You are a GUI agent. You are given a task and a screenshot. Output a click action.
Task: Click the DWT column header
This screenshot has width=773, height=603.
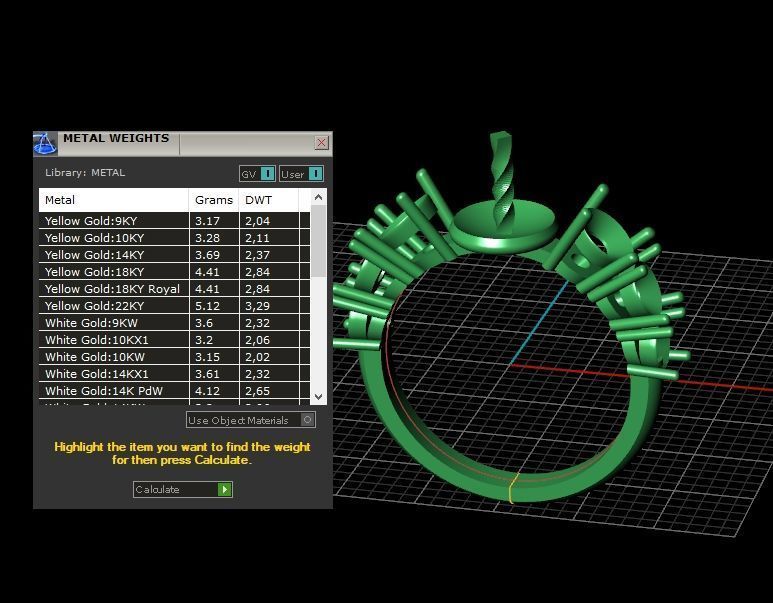click(x=269, y=200)
